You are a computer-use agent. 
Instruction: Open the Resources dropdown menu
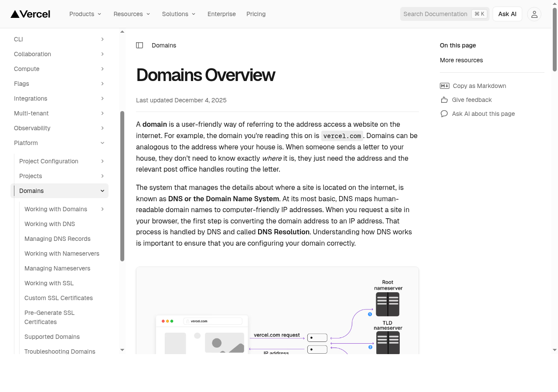click(132, 14)
